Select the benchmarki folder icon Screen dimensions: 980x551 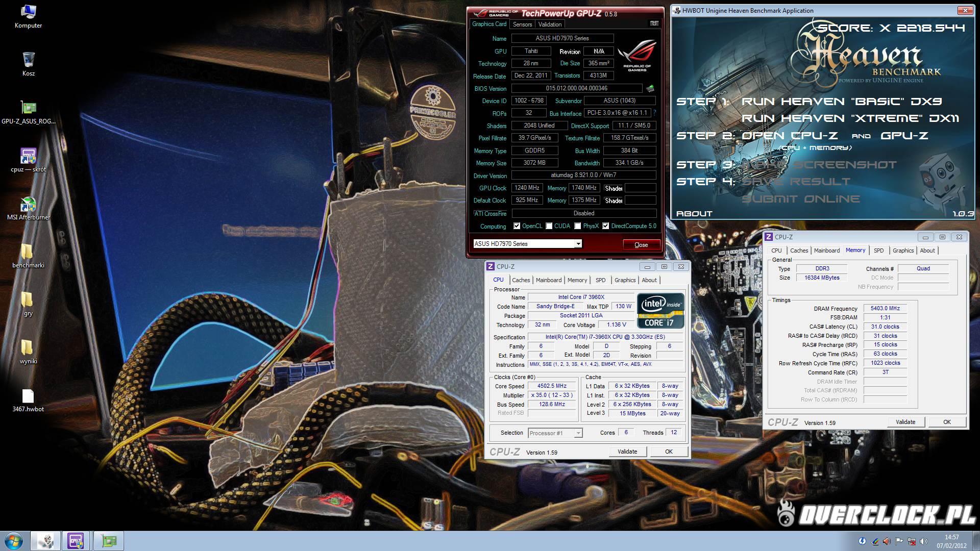click(x=29, y=256)
